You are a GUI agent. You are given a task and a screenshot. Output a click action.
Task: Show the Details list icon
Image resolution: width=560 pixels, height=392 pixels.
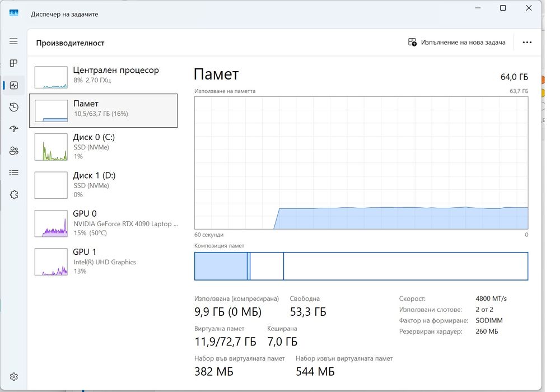click(x=14, y=172)
